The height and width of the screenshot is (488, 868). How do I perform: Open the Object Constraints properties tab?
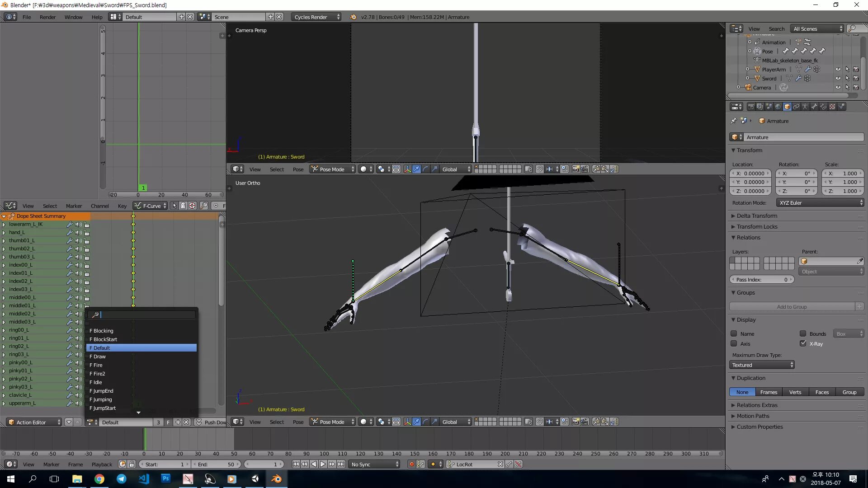point(796,107)
